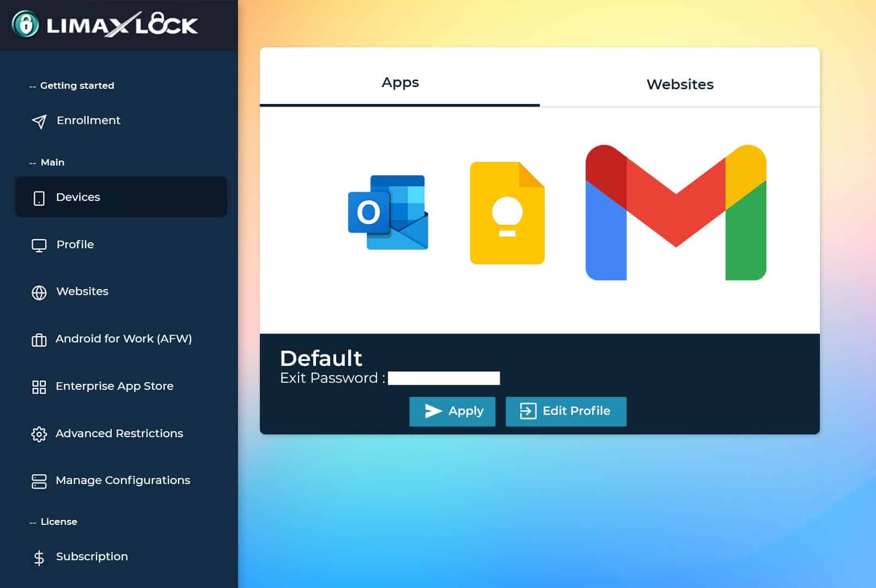Viewport: 876px width, 588px height.
Task: Open Enrollment in the sidebar
Action: click(121, 121)
